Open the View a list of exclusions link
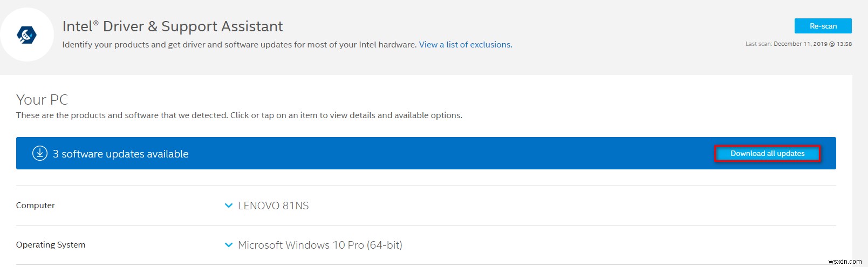This screenshot has width=868, height=267. click(465, 45)
